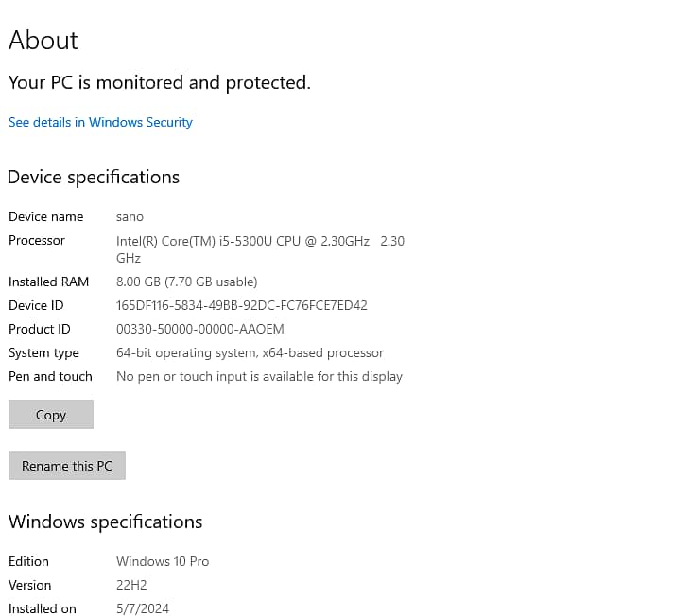The height and width of the screenshot is (616, 691).
Task: Click the 'No pen or touch input' text
Action: [x=259, y=376]
